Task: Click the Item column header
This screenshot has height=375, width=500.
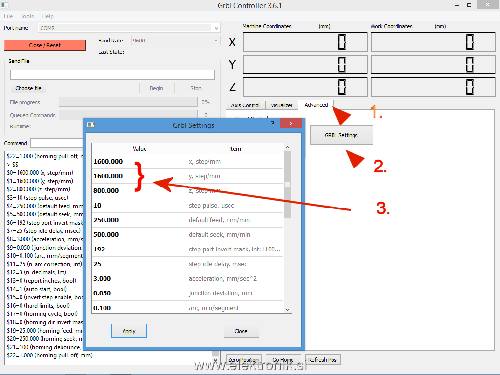Action: click(x=235, y=149)
